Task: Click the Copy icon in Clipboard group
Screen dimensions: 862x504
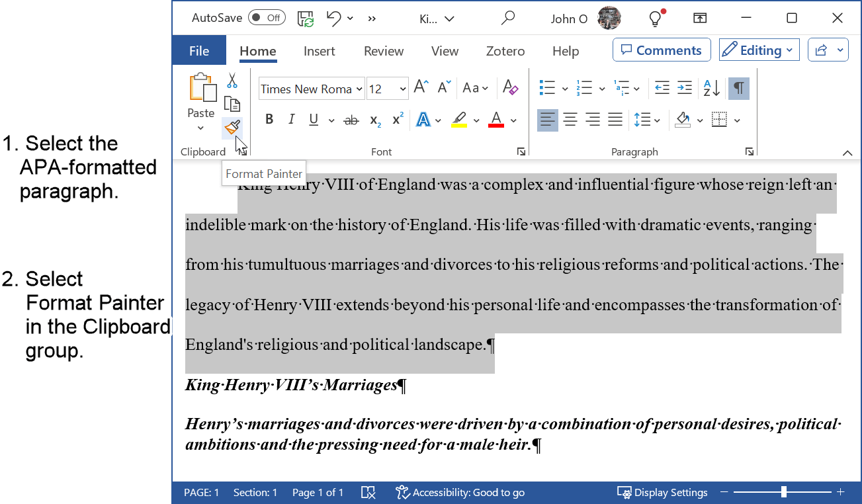Action: [x=232, y=104]
